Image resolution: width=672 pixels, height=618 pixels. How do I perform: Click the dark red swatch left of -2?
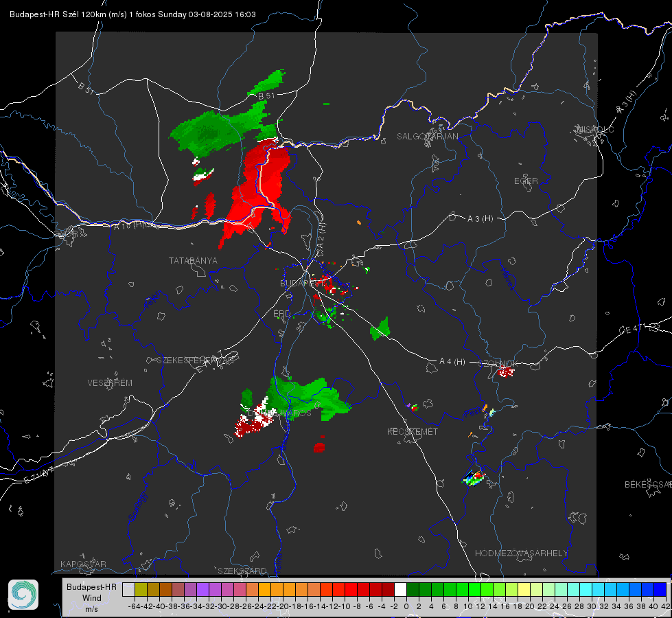[389, 590]
